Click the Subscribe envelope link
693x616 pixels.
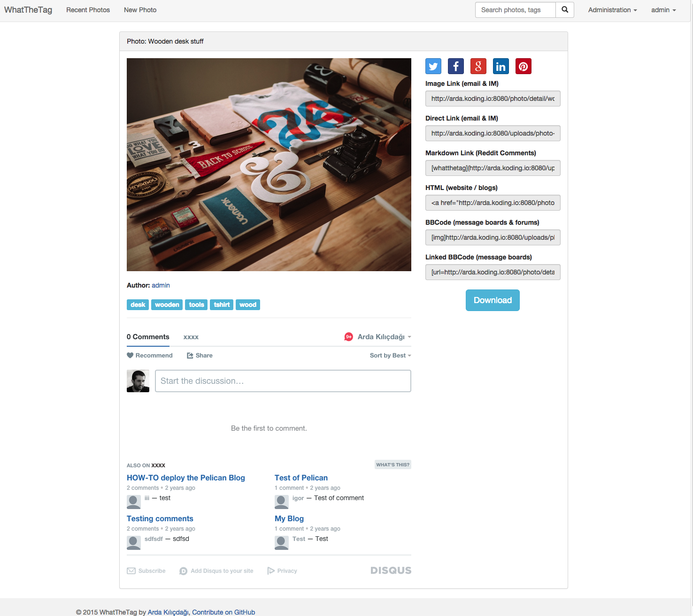click(146, 571)
